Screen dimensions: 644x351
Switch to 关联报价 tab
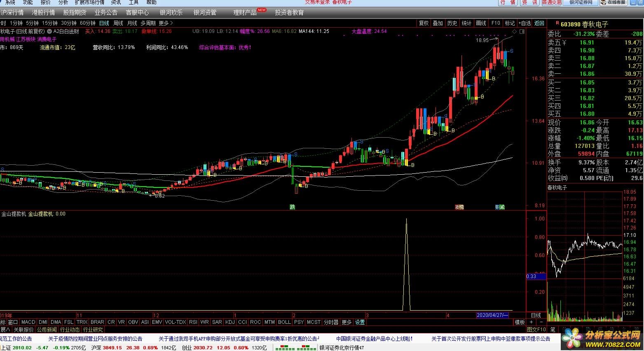(23, 330)
